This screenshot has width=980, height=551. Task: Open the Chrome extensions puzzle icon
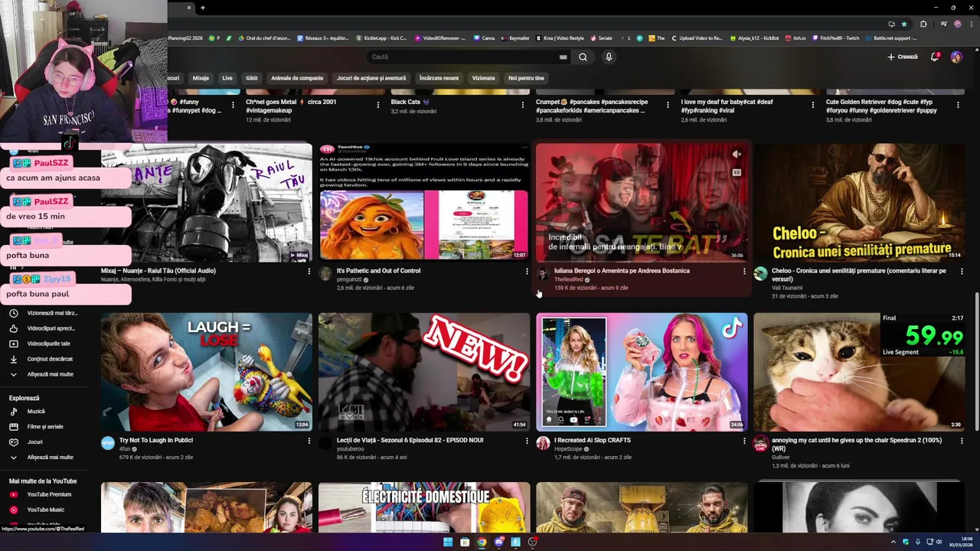[x=923, y=24]
